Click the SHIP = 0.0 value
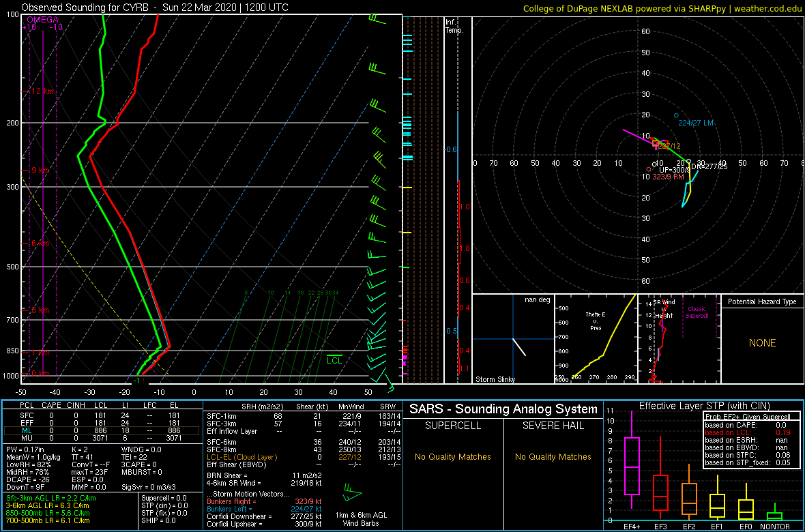 point(158,520)
